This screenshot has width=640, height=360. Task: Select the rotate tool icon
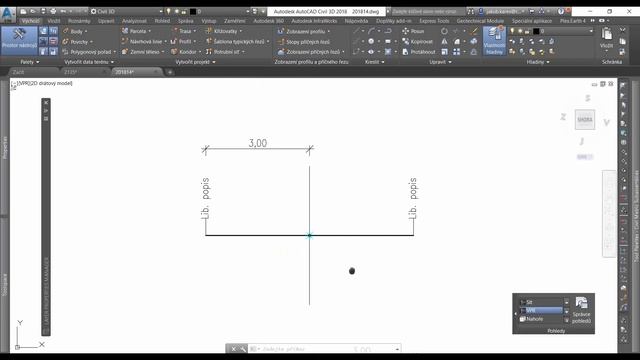(444, 31)
